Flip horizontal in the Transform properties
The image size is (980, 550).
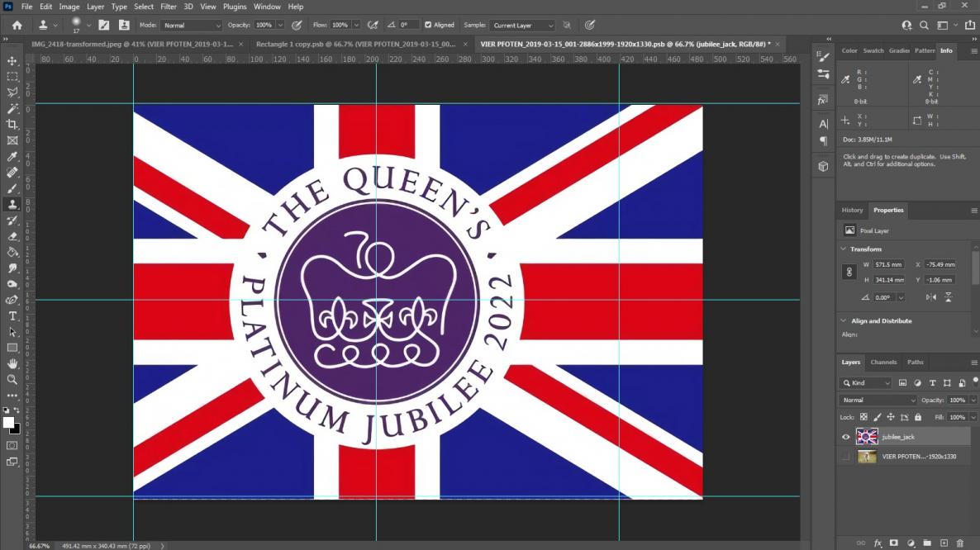click(x=931, y=297)
